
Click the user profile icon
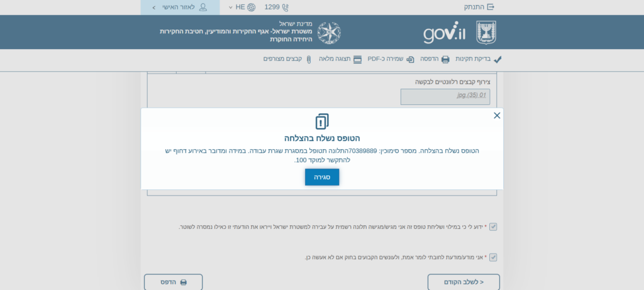coord(203,8)
